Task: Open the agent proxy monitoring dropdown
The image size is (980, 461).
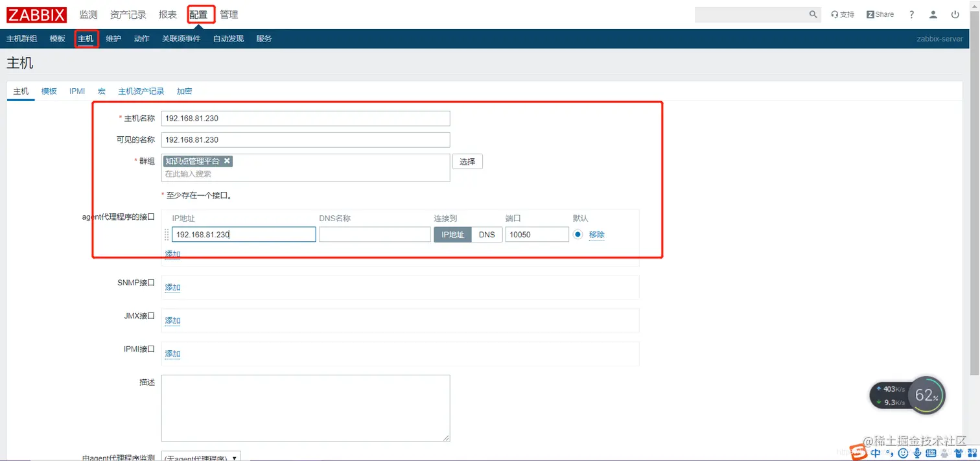Action: point(201,456)
